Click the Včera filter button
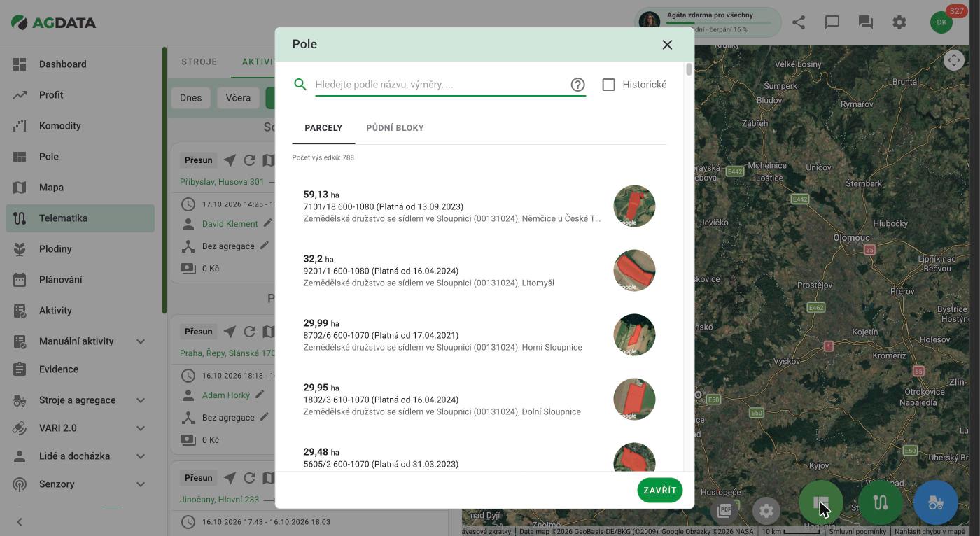Image resolution: width=980 pixels, height=536 pixels. click(x=238, y=98)
